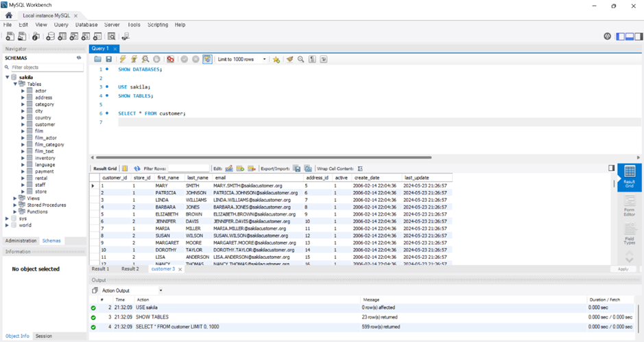Open find panel magnifier in editor toolbar

coord(301,59)
